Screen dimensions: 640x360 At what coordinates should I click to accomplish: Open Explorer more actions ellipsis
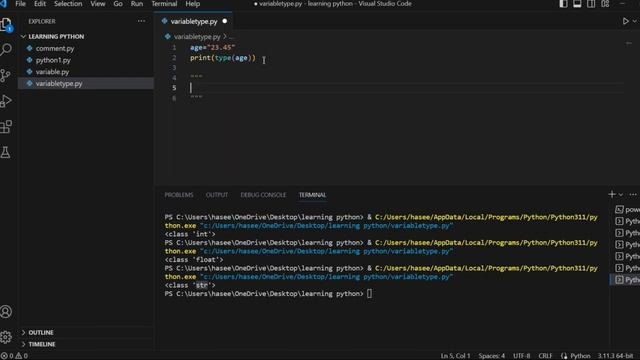141,21
